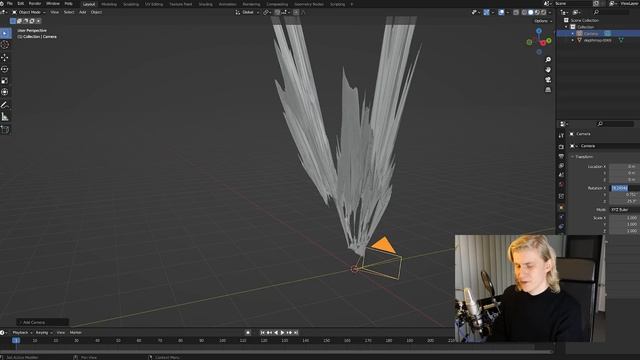
Task: Select the Move tool
Action: point(5,58)
